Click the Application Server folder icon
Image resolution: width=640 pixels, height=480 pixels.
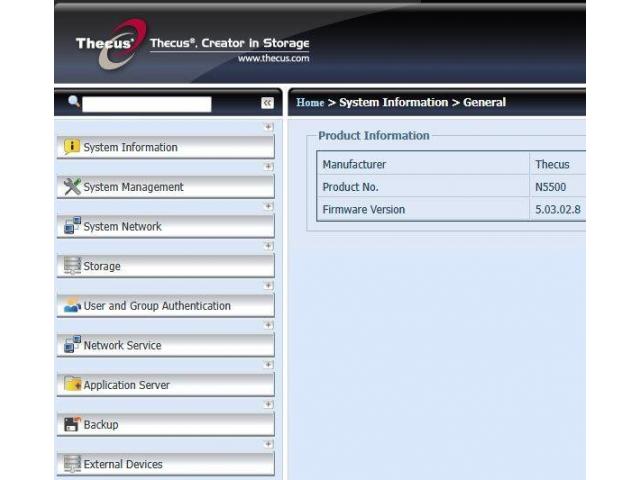pos(72,385)
